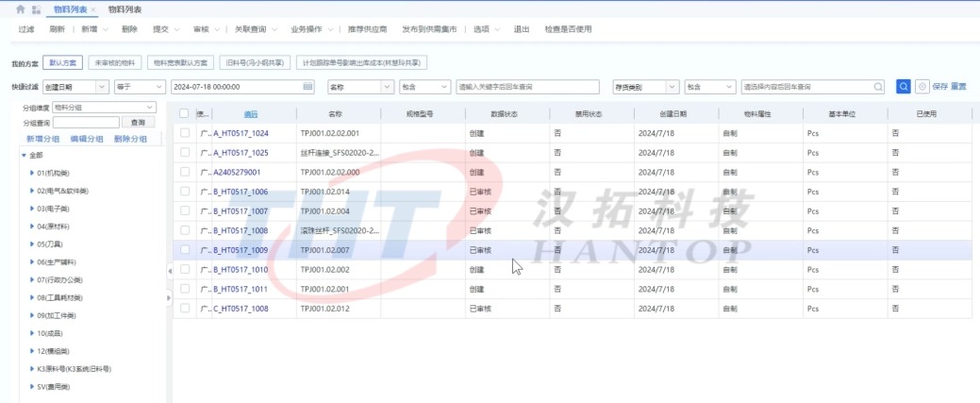Image resolution: width=980 pixels, height=403 pixels.
Task: Click the home icon in the tab bar
Action: click(20, 8)
